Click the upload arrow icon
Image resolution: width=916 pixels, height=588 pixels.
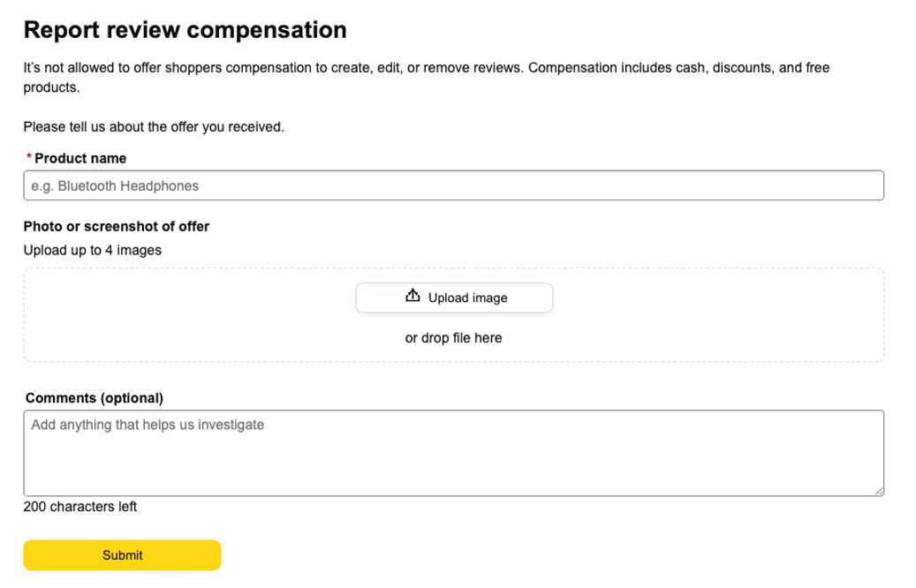click(x=413, y=297)
